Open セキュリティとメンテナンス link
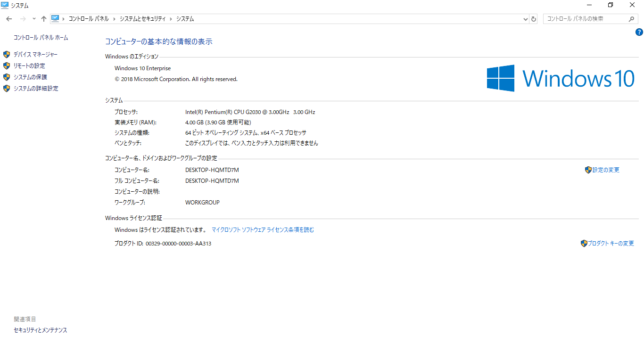Viewport: 644px width, 343px height. point(41,330)
